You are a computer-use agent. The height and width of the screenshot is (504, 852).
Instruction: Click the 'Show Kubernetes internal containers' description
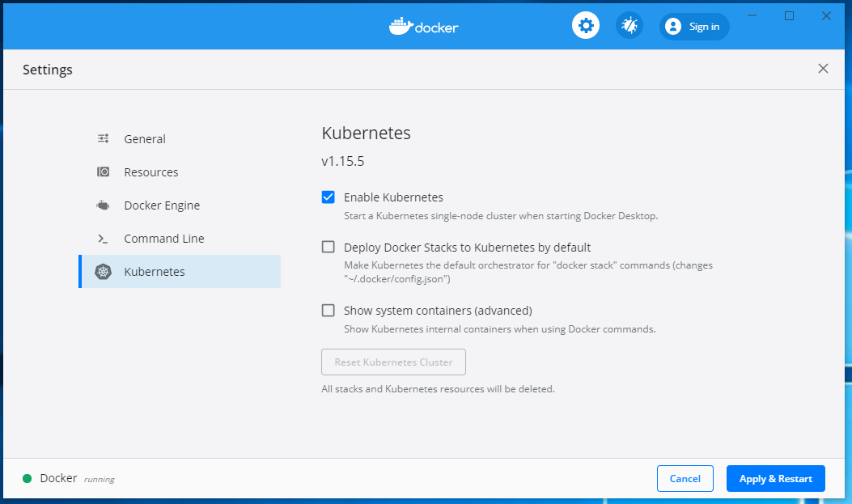click(499, 329)
